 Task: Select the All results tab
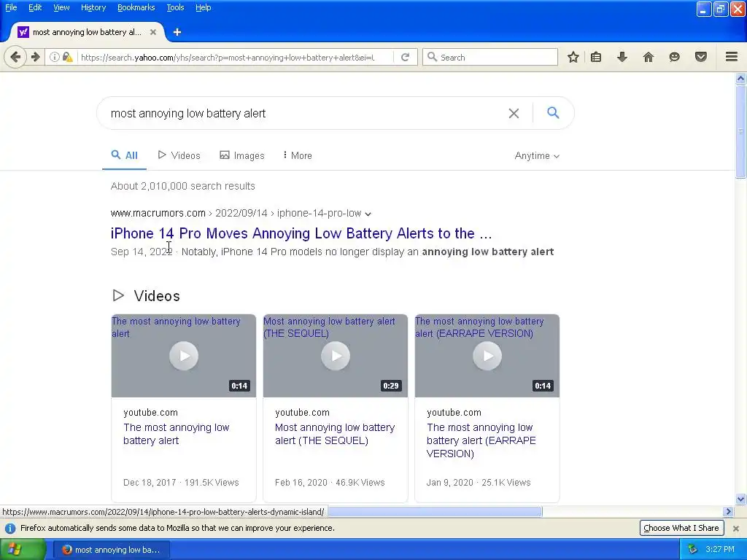124,156
